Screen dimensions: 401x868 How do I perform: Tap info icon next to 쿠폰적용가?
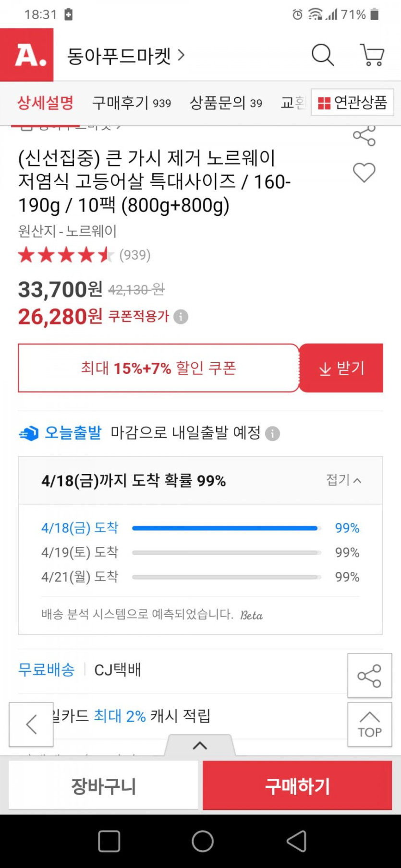pyautogui.click(x=181, y=317)
